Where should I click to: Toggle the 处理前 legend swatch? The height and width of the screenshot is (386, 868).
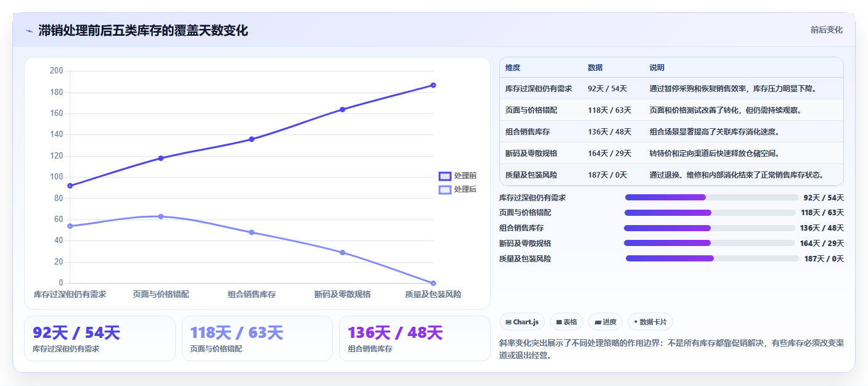444,176
